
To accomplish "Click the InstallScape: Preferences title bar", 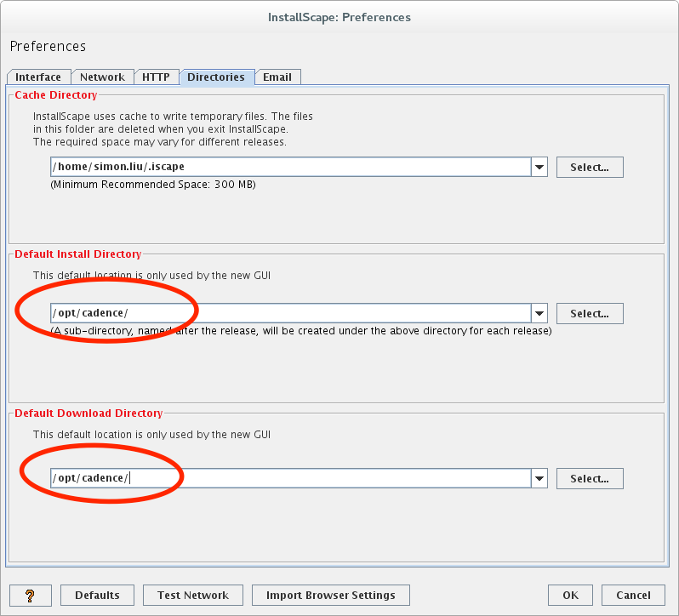I will tap(339, 17).
